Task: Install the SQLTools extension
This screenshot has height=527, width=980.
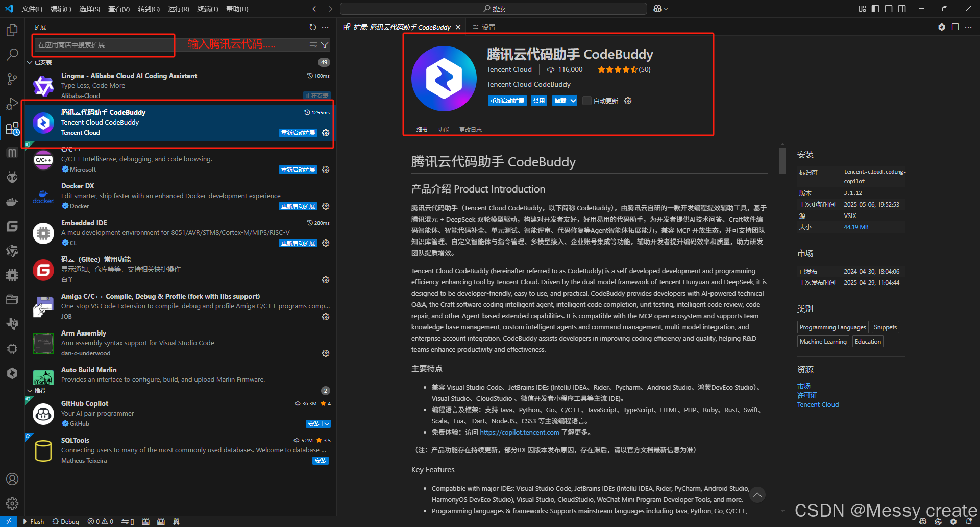Action: tap(321, 461)
